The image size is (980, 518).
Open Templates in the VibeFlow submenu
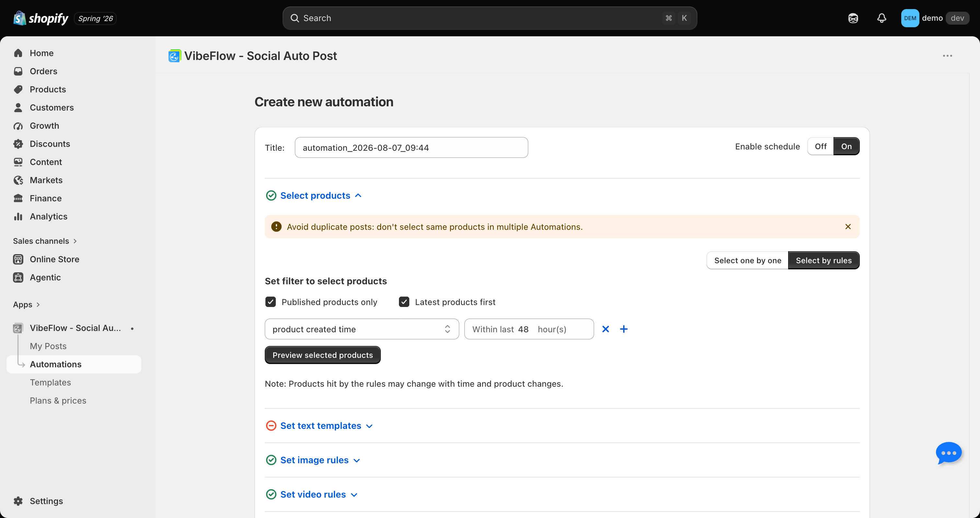coord(50,382)
